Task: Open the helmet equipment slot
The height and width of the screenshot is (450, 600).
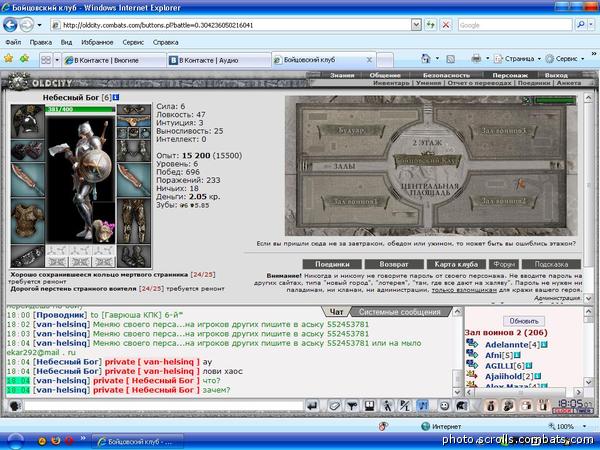Action: coord(28,121)
